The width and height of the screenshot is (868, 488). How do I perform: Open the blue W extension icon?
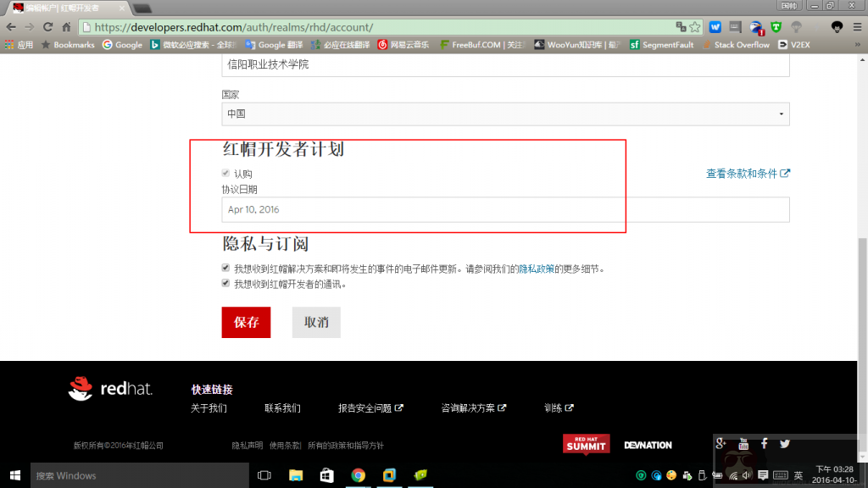[714, 27]
